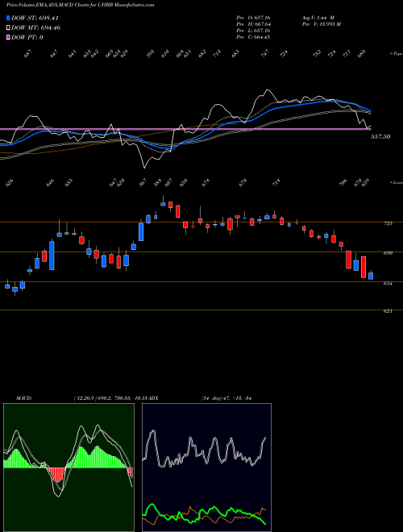
Task: Open the green MACD histogram panel
Action: (x=69, y=468)
